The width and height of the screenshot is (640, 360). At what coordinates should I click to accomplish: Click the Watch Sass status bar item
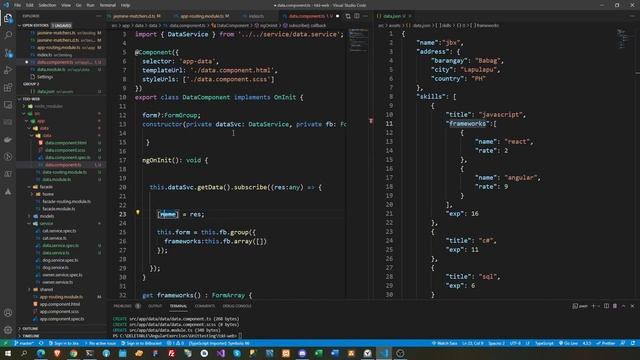pos(444,343)
